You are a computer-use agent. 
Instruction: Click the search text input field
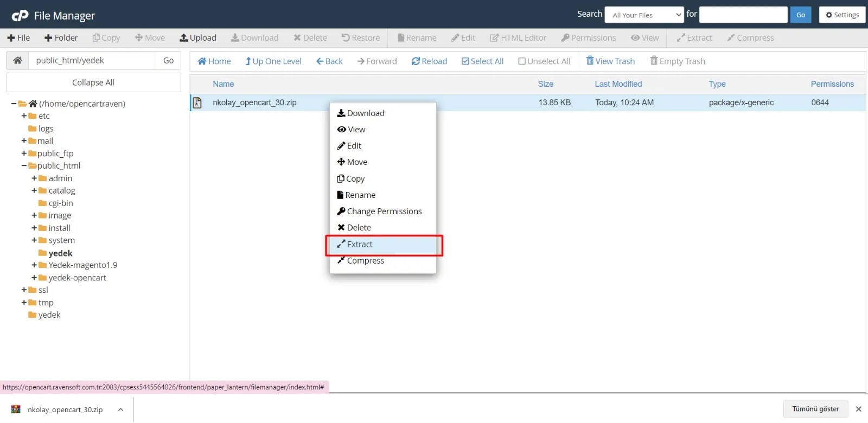pyautogui.click(x=743, y=15)
